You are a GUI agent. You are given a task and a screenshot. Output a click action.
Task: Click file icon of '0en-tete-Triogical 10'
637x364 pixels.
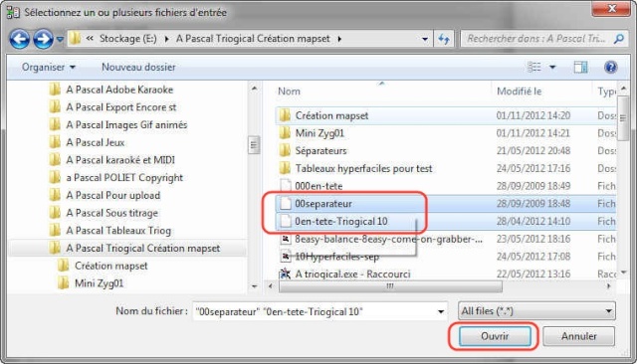(x=286, y=221)
